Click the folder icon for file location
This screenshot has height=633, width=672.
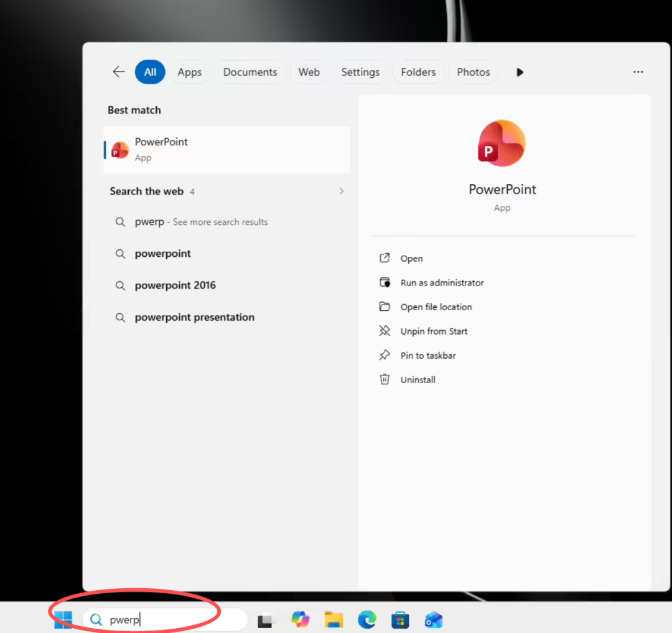[x=385, y=307]
